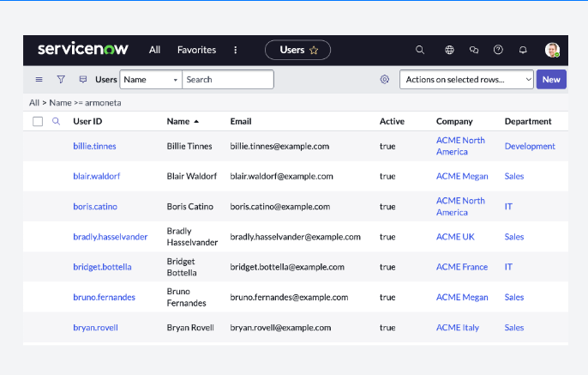
Task: Open the Name search field dropdown
Action: tap(151, 80)
